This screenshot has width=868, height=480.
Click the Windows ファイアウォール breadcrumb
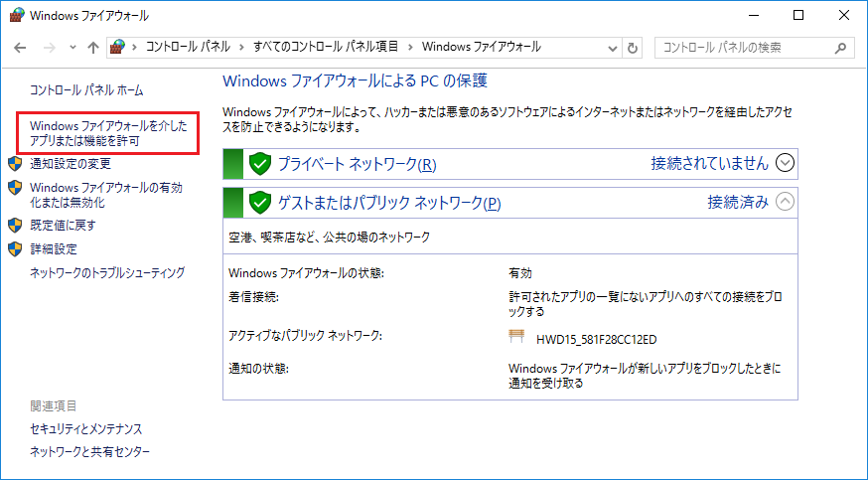pyautogui.click(x=482, y=47)
